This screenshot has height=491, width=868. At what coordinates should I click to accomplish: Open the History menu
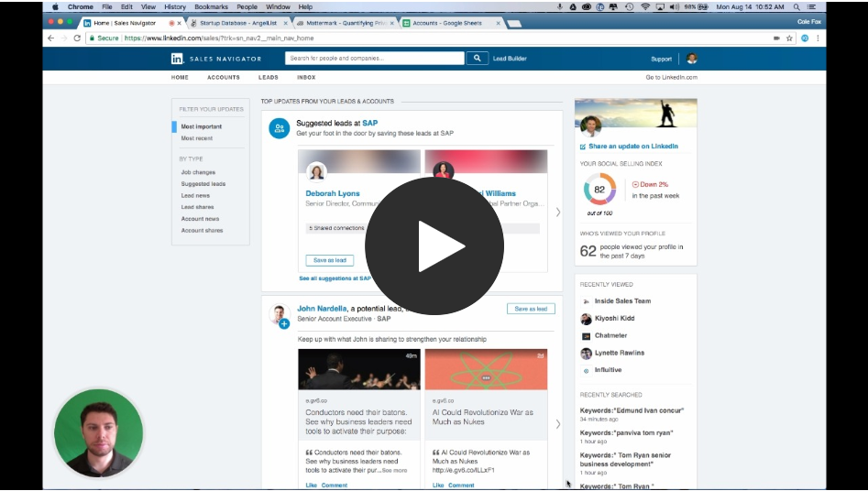[175, 7]
